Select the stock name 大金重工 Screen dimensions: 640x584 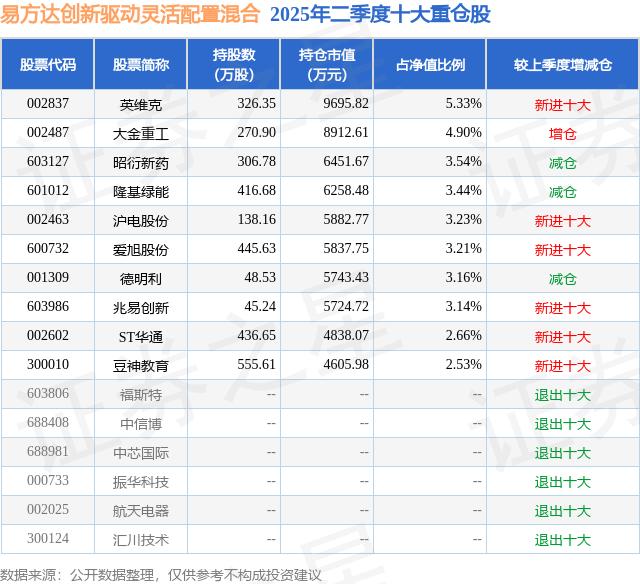pos(141,134)
